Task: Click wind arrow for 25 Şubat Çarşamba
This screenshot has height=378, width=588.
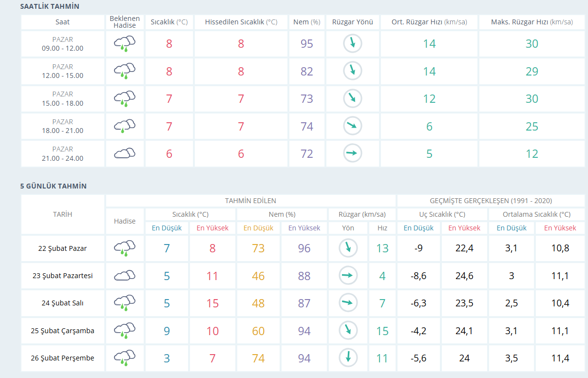Action: pos(348,331)
